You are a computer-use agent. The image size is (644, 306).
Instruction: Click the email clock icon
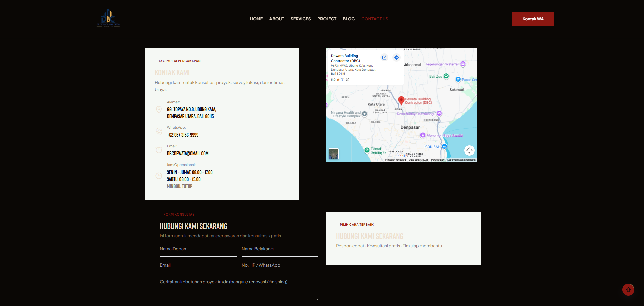point(159,150)
